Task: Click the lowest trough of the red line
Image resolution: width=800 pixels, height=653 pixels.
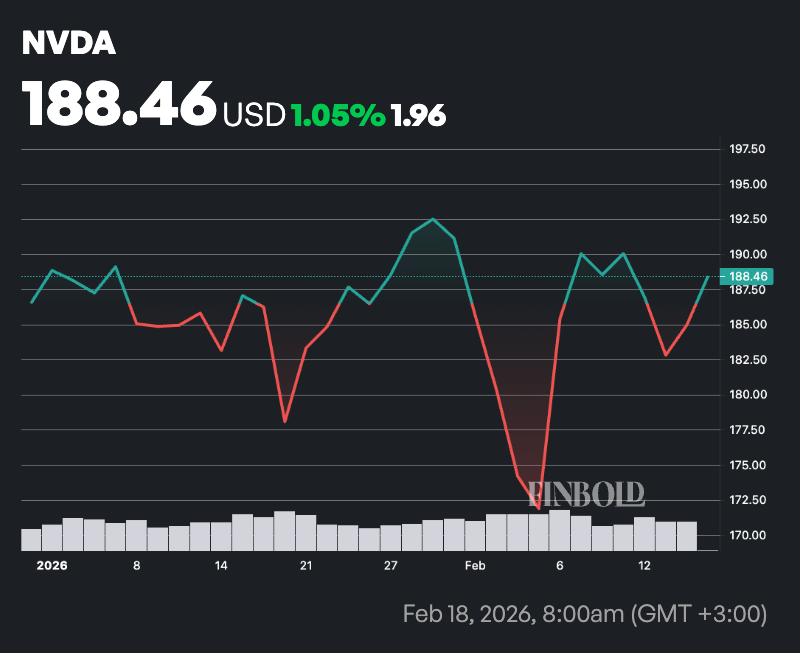Action: 539,508
